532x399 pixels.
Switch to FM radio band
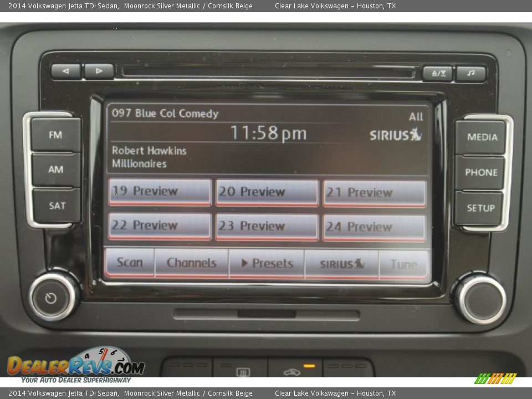coord(55,135)
